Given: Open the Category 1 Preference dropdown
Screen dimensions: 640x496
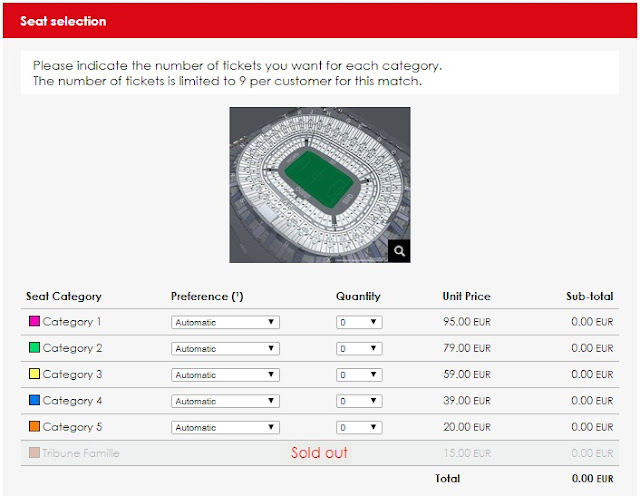Looking at the screenshot, I should (225, 323).
